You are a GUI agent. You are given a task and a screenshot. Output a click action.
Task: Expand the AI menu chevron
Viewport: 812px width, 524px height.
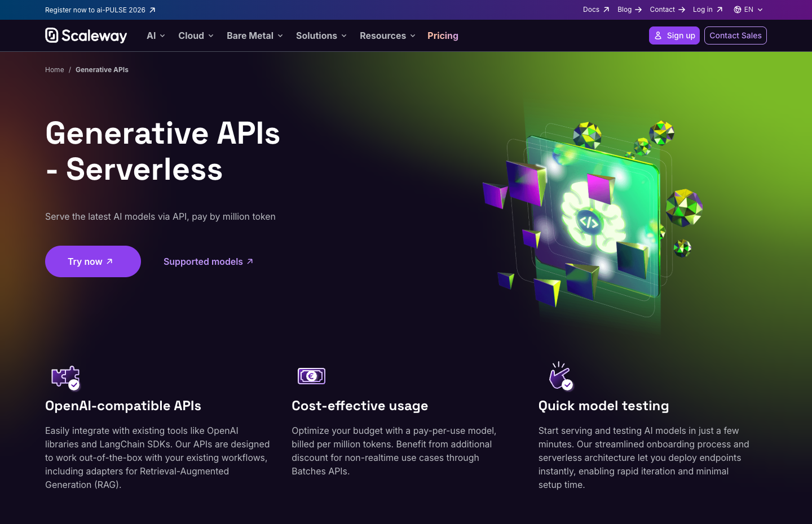(162, 35)
